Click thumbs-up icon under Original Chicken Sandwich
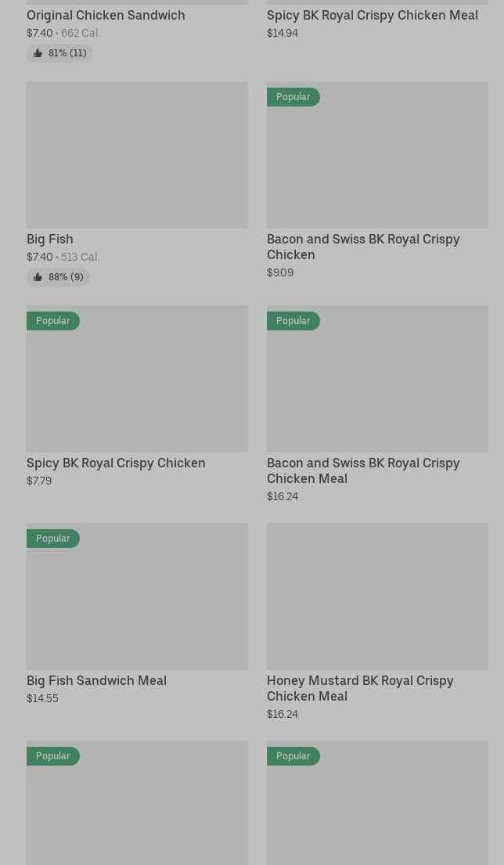Image resolution: width=504 pixels, height=865 pixels. [38, 53]
